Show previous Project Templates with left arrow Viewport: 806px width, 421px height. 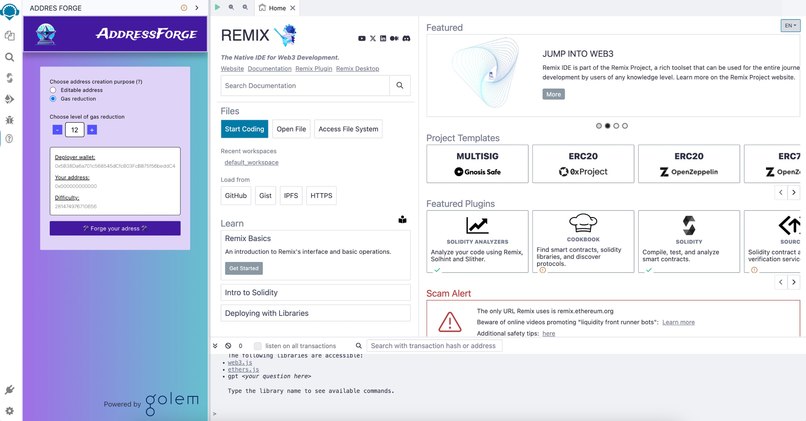tap(781, 192)
